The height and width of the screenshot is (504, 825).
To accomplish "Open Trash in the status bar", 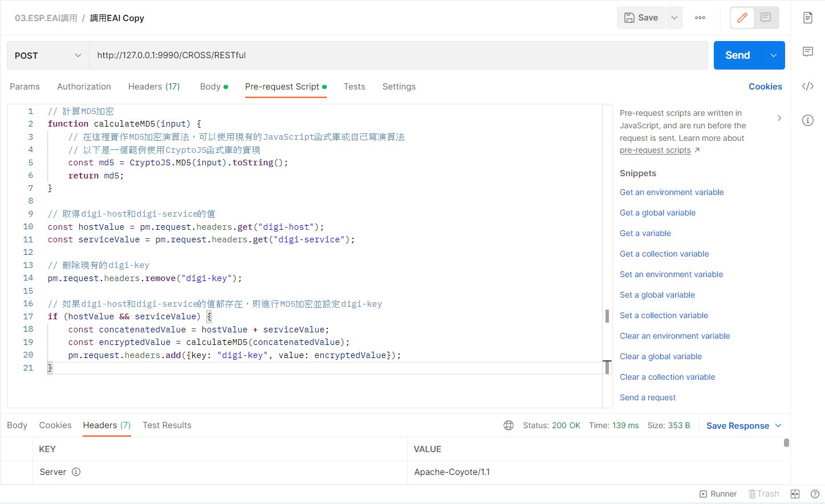I will (x=764, y=494).
